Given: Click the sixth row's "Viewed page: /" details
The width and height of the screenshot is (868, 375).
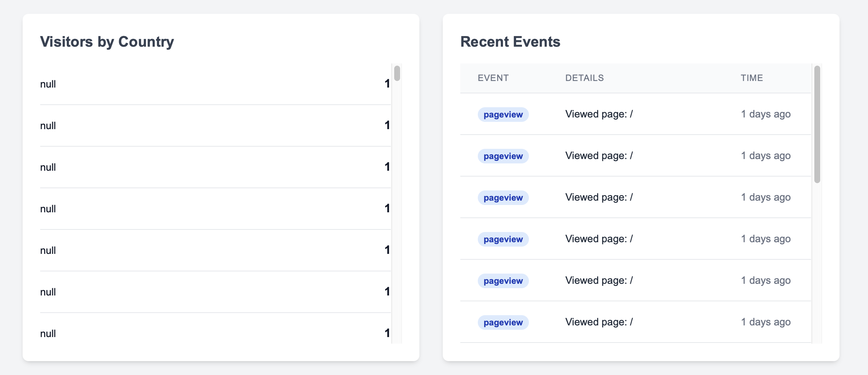Looking at the screenshot, I should (x=599, y=322).
